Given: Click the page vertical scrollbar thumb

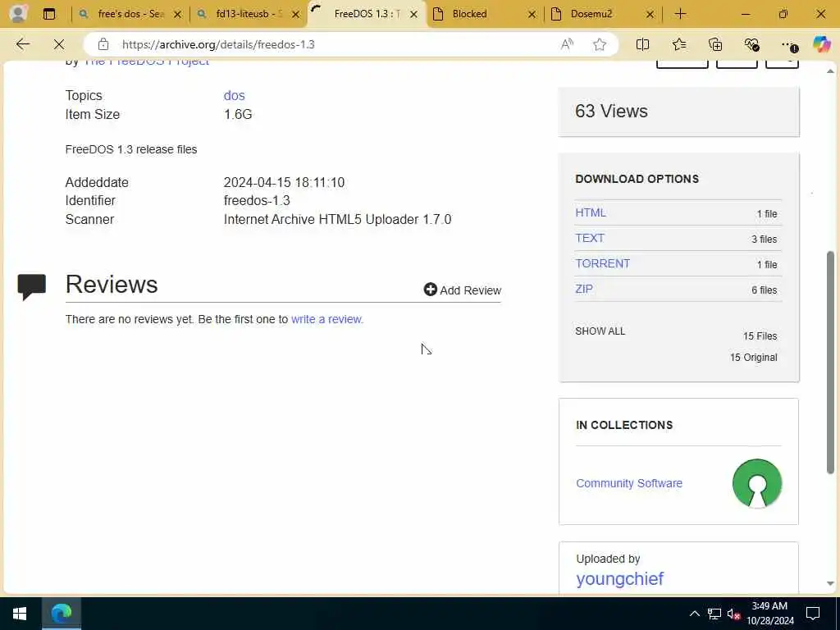Looking at the screenshot, I should pyautogui.click(x=830, y=362).
